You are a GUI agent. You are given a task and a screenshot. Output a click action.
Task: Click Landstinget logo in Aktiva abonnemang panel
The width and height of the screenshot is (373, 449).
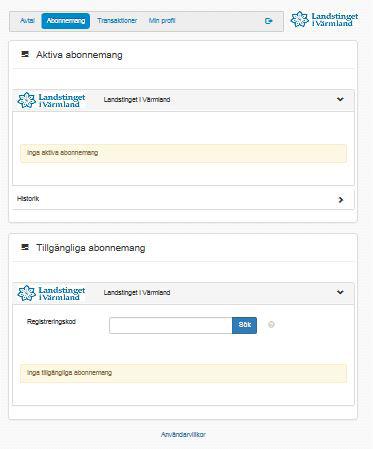[x=51, y=100]
